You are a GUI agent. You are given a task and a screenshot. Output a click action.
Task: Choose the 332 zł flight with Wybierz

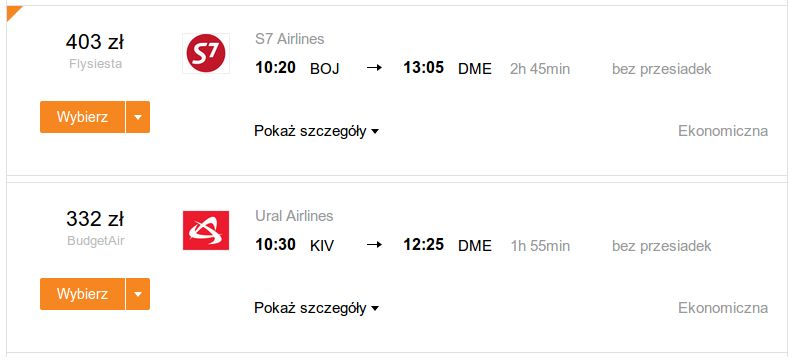(82, 294)
